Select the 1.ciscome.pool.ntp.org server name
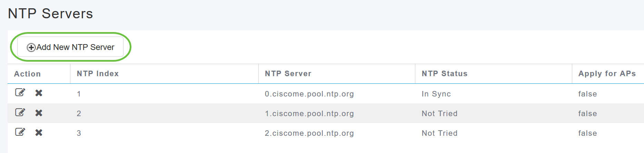This screenshot has height=153, width=644. 309,113
